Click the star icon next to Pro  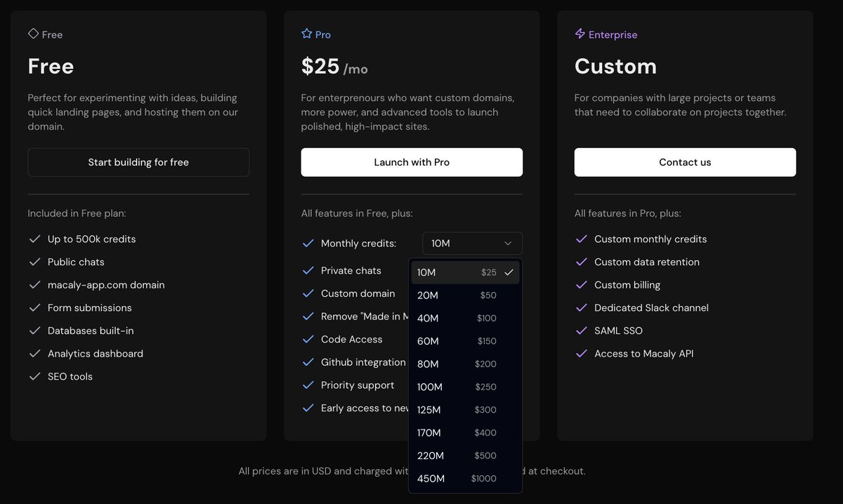tap(306, 34)
